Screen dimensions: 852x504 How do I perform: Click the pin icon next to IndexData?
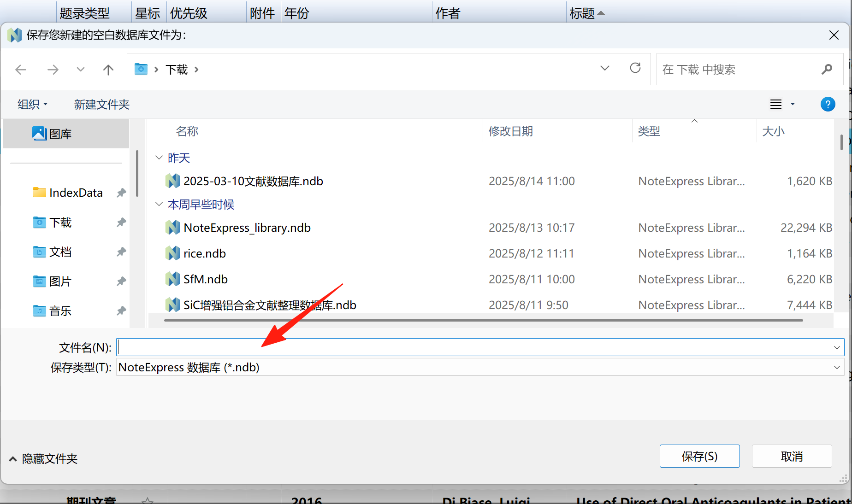[x=121, y=193]
